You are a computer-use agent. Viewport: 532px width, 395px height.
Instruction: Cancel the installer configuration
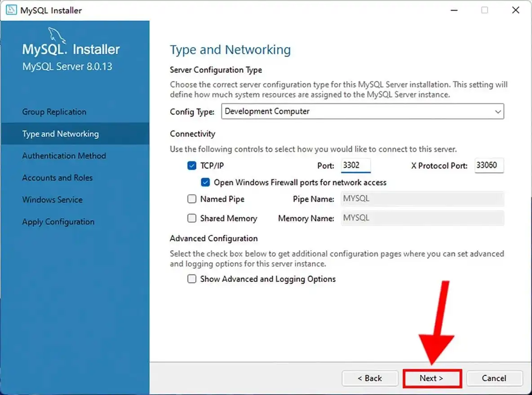[x=494, y=378]
